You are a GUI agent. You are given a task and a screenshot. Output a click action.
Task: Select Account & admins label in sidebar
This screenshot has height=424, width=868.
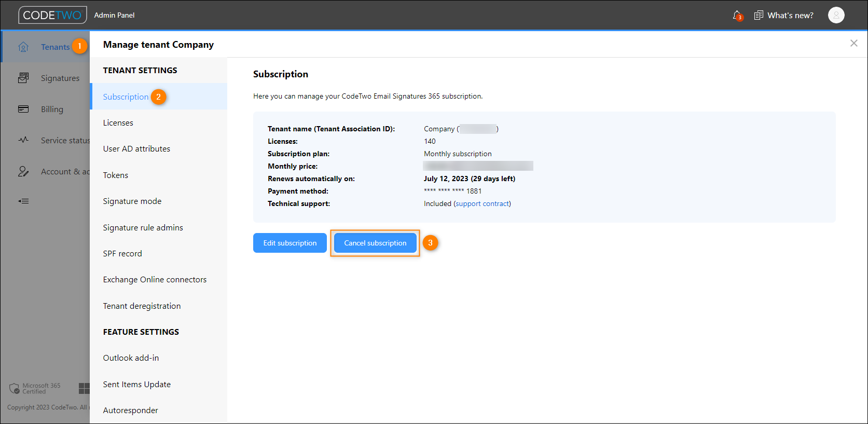point(65,171)
